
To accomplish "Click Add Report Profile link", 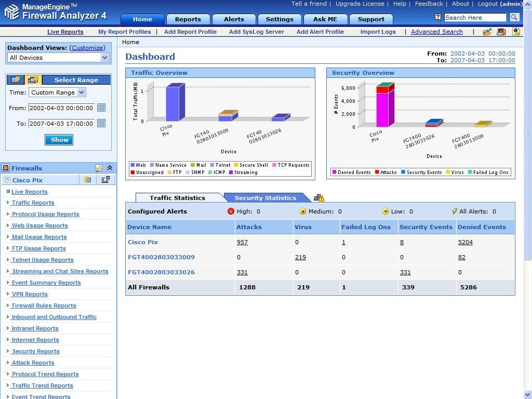I will 190,32.
